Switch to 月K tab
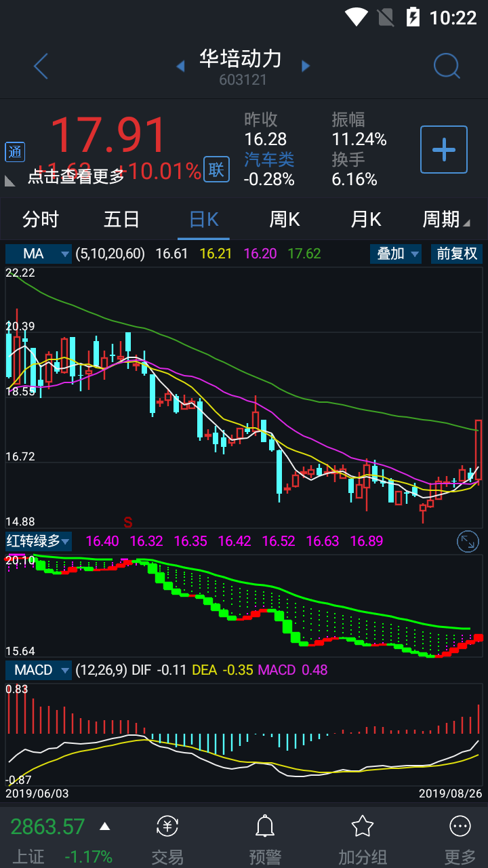This screenshot has height=868, width=488. tap(366, 219)
